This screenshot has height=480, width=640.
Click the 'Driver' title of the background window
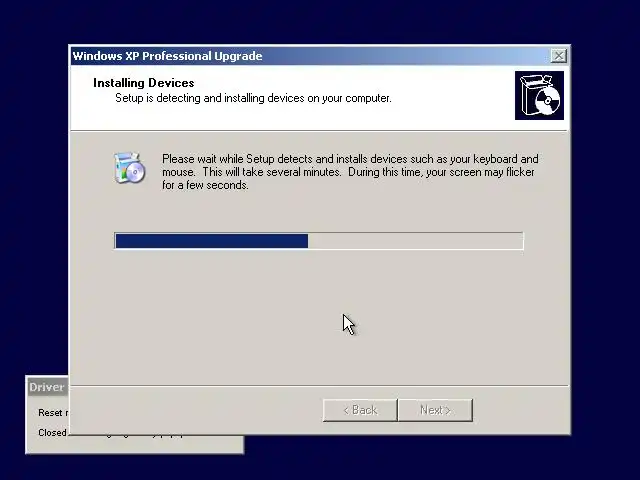[47, 387]
